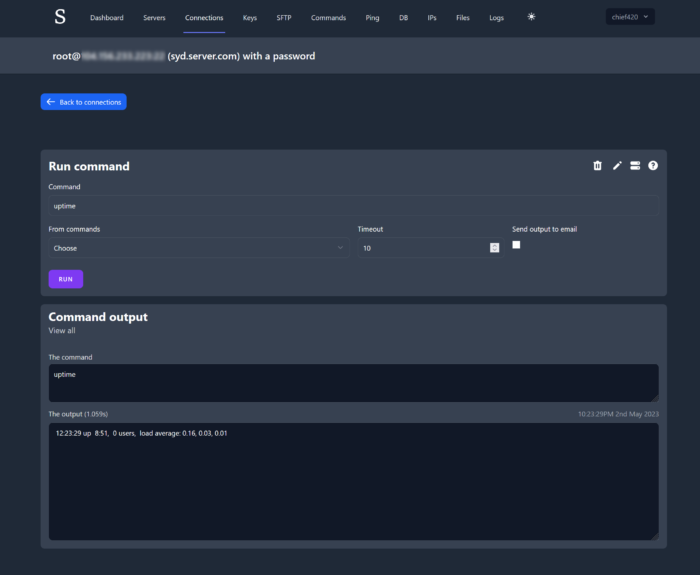Switch to the SFTP tab
Image resolution: width=700 pixels, height=575 pixels.
pos(284,18)
